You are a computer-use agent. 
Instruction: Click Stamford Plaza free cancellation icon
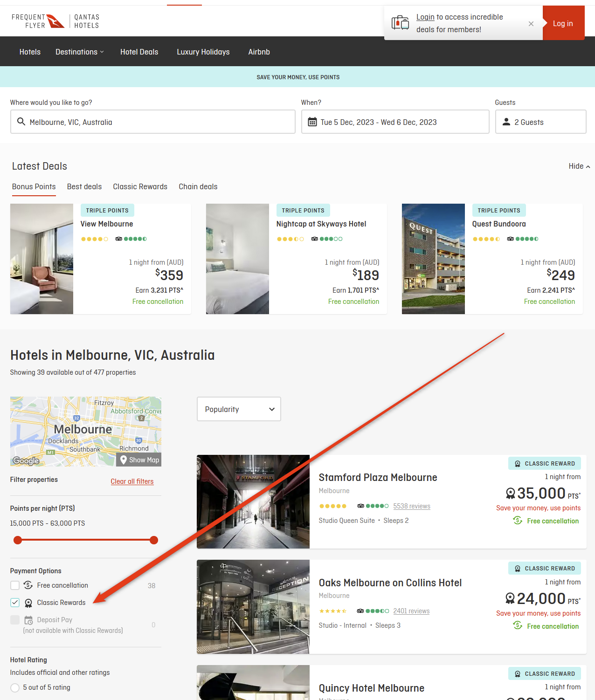coord(518,521)
